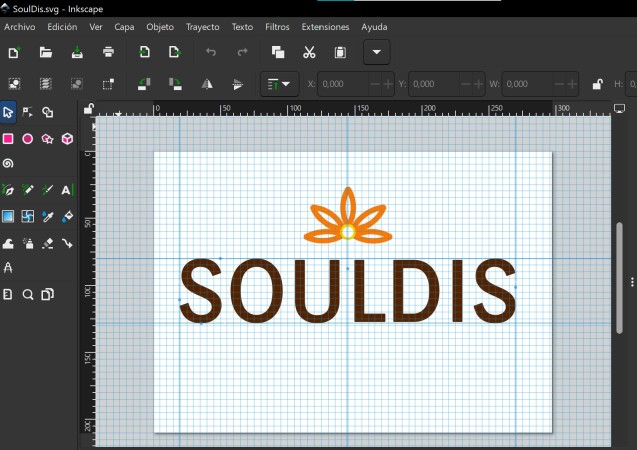The width and height of the screenshot is (637, 450).
Task: Open the right-side panel three-dot menu
Action: [x=632, y=281]
